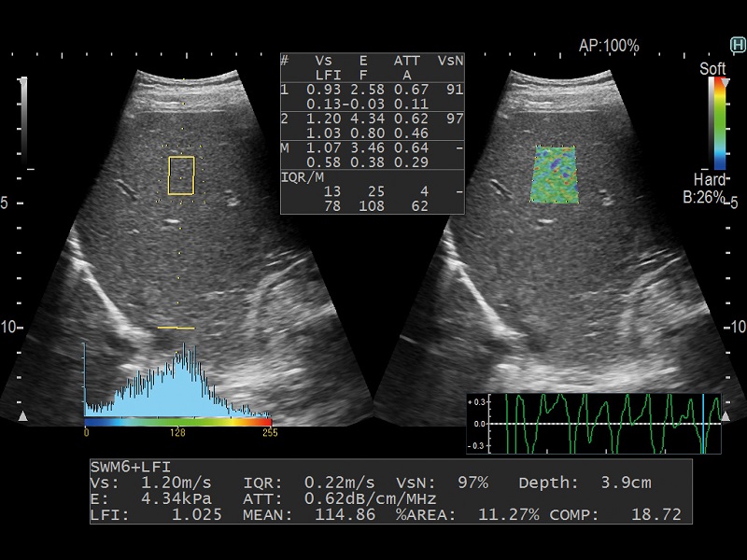Click the IQR/M row label

point(301,175)
